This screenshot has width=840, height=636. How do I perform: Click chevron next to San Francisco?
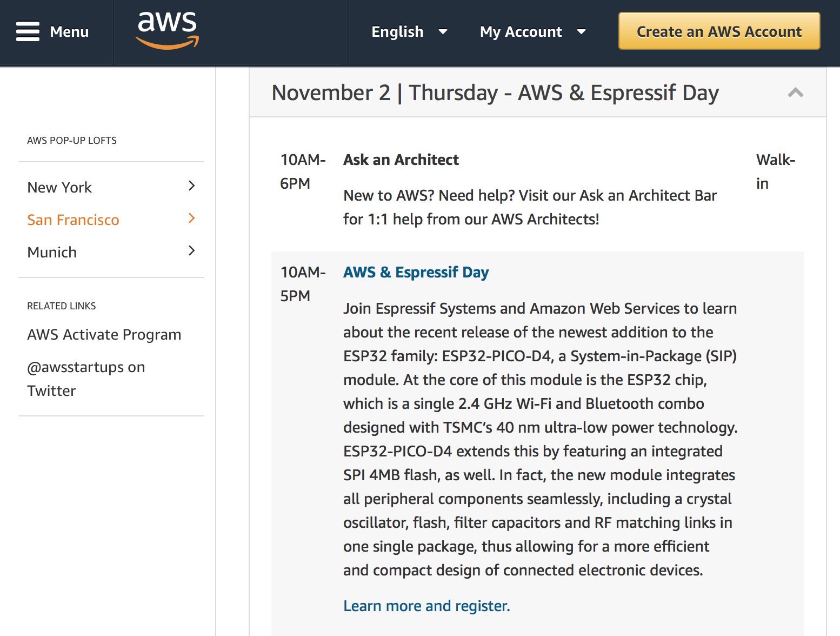point(191,218)
